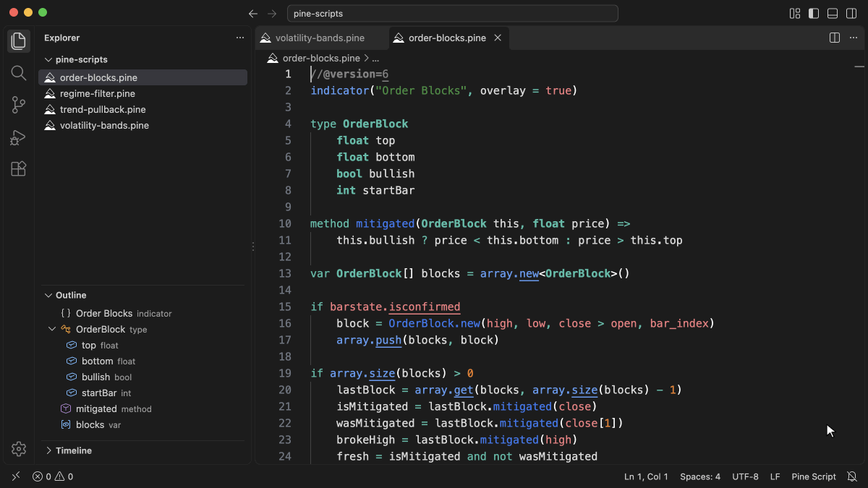Select the mitigated method outline entry

pos(143,408)
